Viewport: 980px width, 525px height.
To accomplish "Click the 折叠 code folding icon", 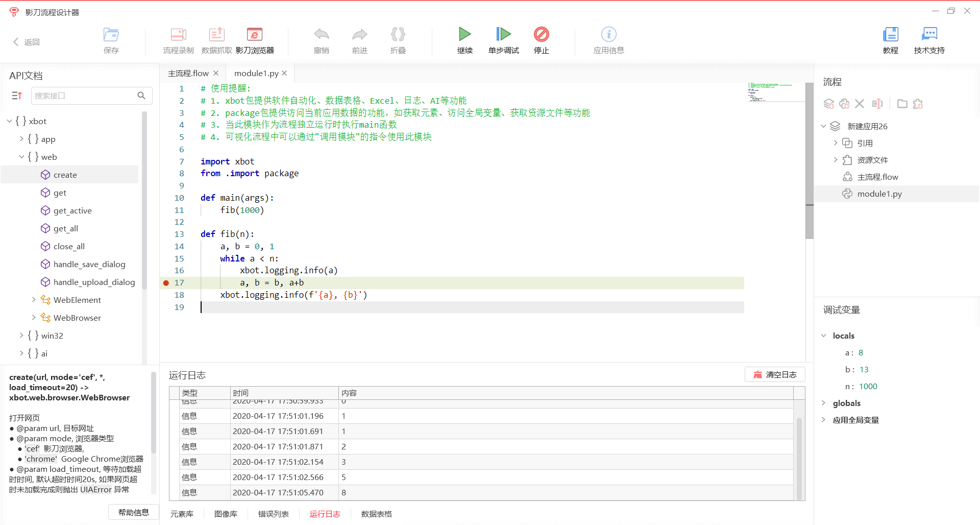I will (398, 35).
